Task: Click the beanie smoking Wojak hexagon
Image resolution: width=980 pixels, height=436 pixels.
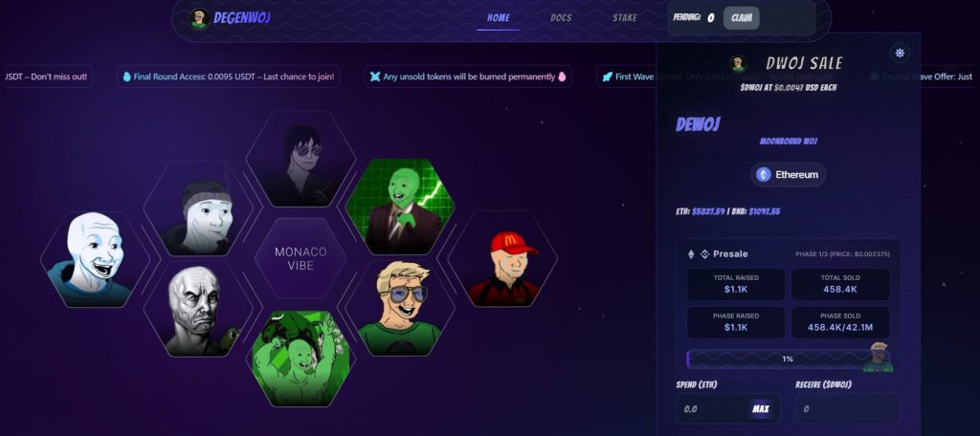Action: (x=198, y=207)
